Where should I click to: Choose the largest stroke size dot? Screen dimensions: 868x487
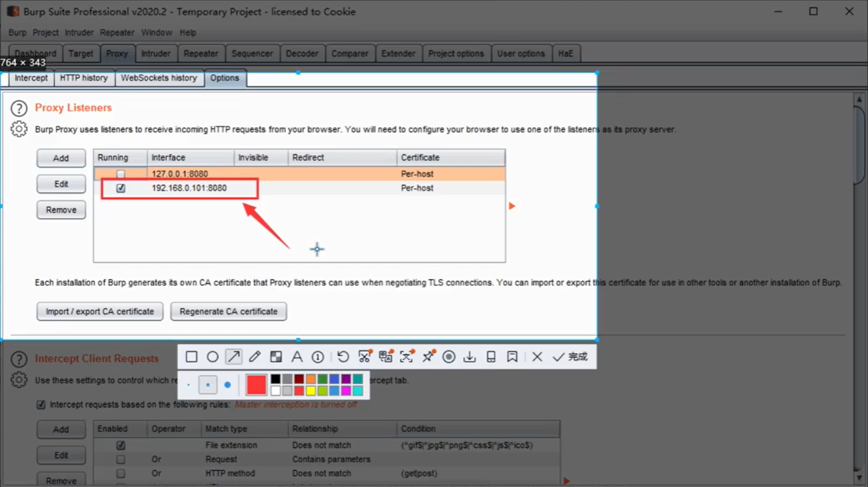click(227, 385)
